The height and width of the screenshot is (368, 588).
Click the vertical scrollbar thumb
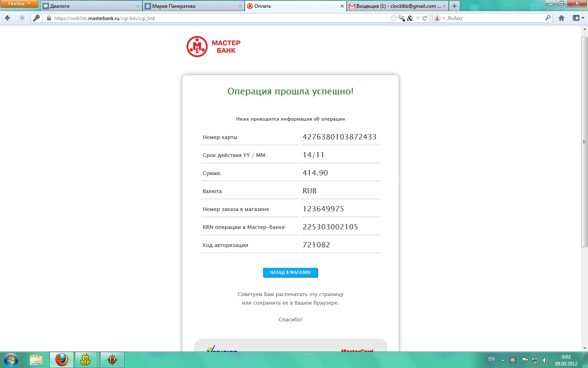click(x=584, y=141)
